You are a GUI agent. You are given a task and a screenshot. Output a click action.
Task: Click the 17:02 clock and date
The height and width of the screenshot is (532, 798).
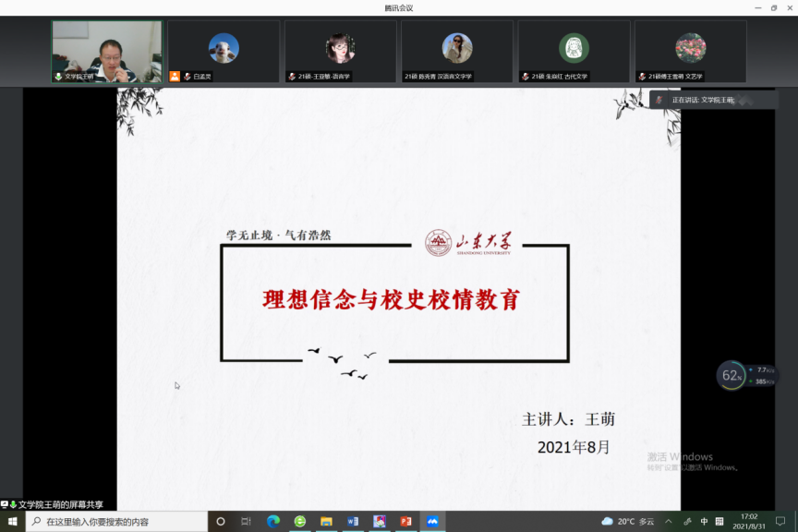(748, 522)
